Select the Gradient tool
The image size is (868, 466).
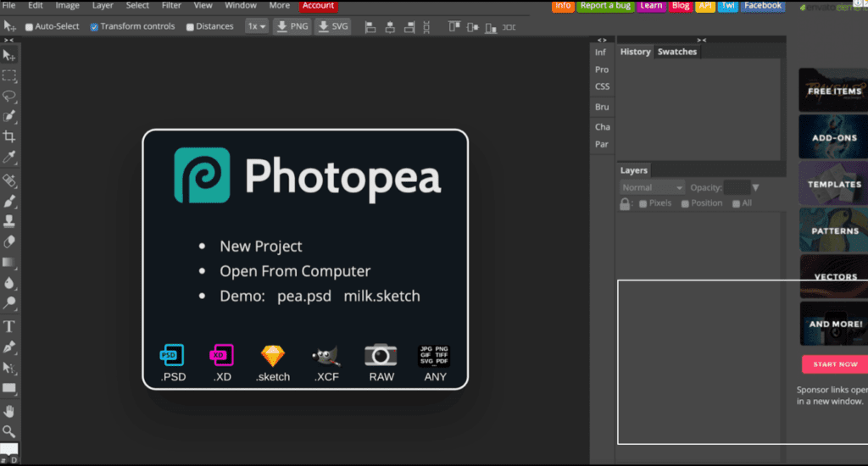(8, 263)
